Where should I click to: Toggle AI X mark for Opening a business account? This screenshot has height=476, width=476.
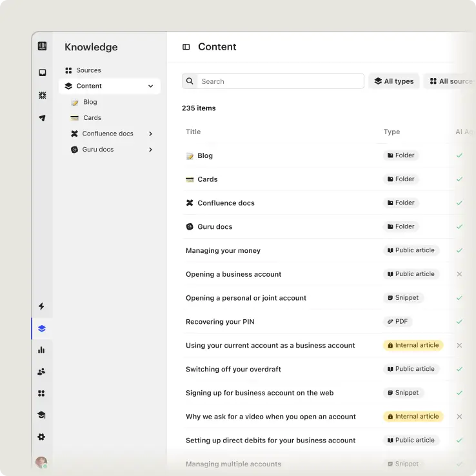click(459, 274)
